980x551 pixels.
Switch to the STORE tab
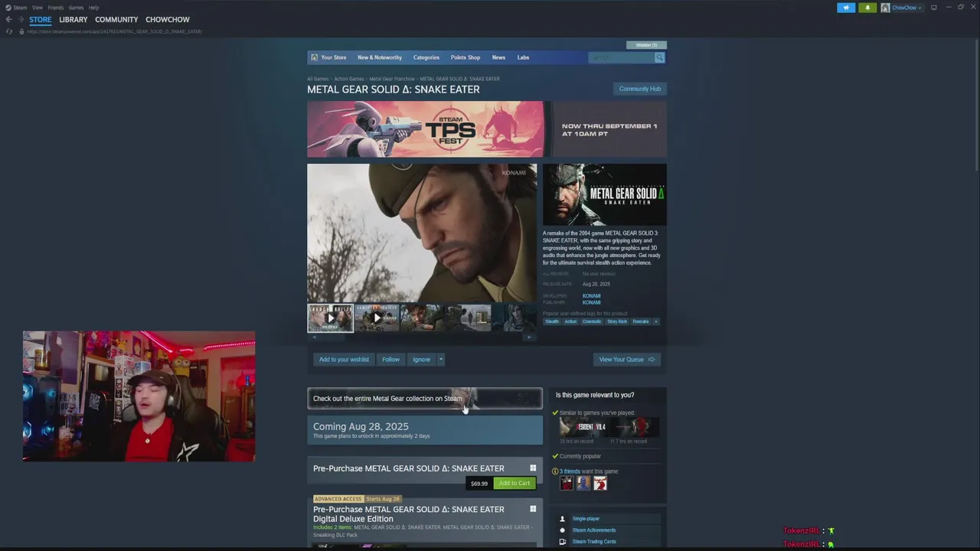tap(40, 20)
